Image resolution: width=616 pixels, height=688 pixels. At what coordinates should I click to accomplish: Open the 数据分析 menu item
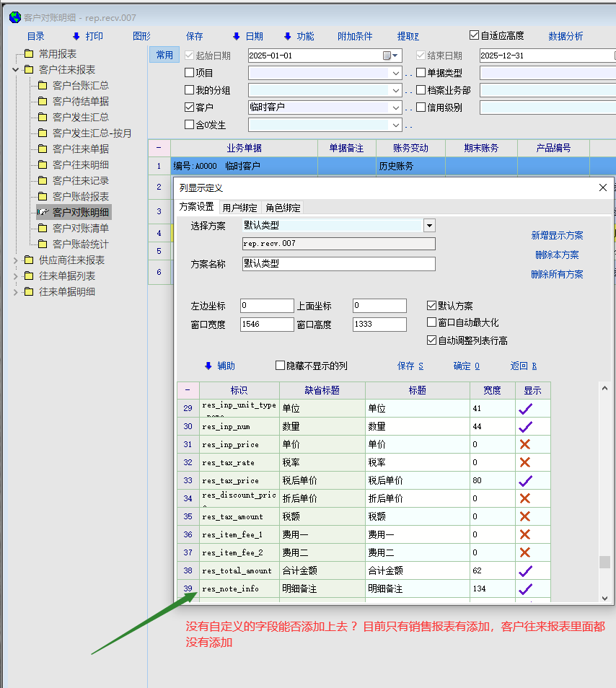[x=566, y=36]
